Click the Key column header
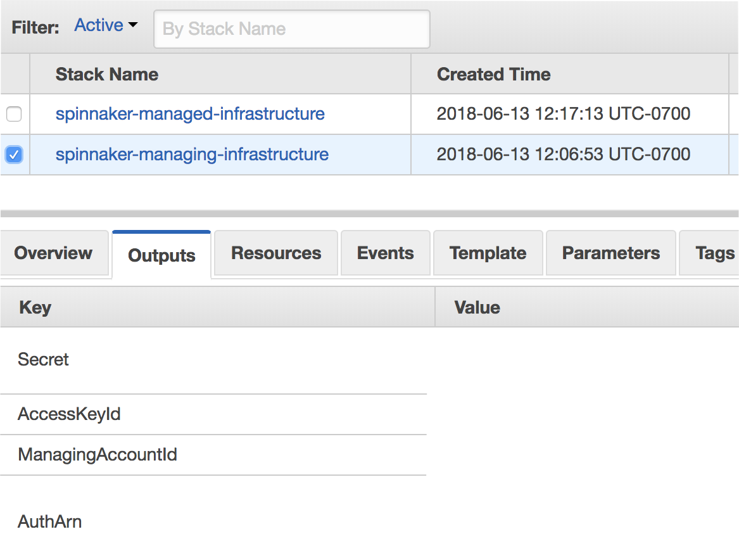 35,307
